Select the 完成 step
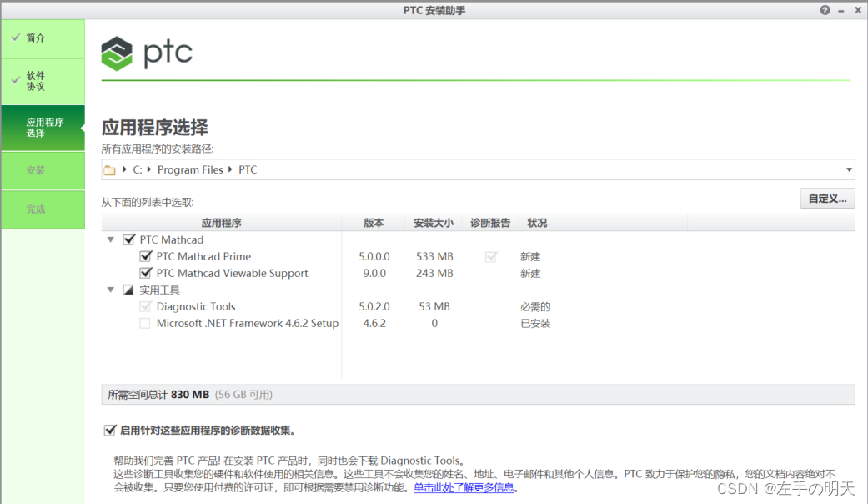 (x=43, y=209)
